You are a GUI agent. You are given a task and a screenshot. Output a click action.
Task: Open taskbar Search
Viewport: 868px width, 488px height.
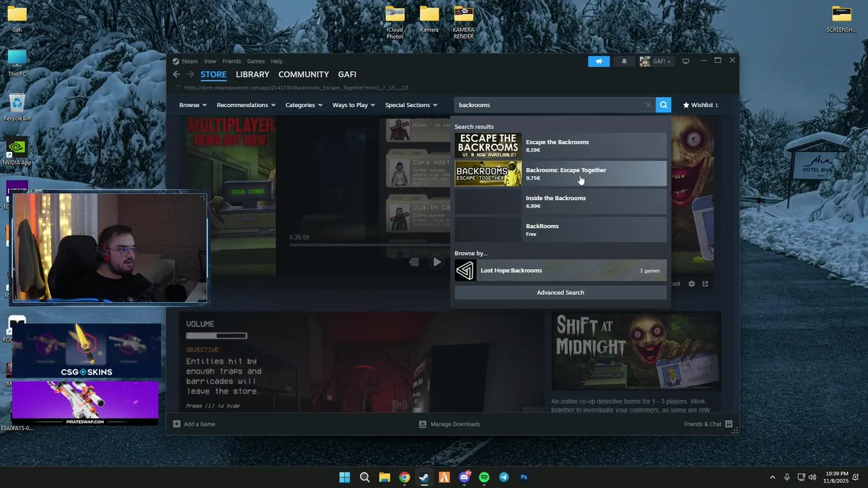tap(365, 477)
